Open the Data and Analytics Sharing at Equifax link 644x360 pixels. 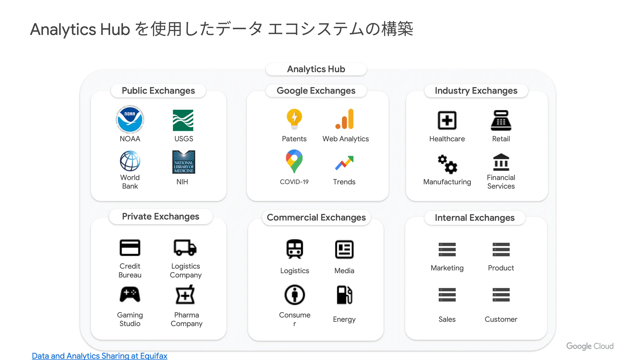(x=99, y=356)
